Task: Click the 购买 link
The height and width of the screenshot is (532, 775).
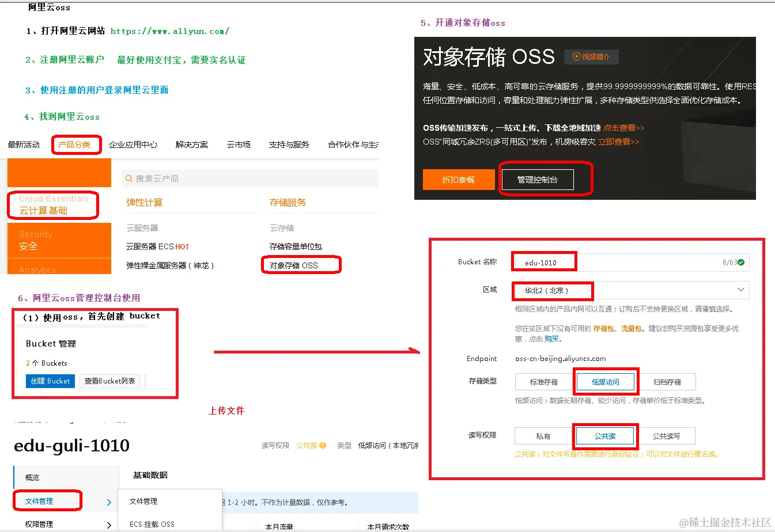Action: [551, 339]
